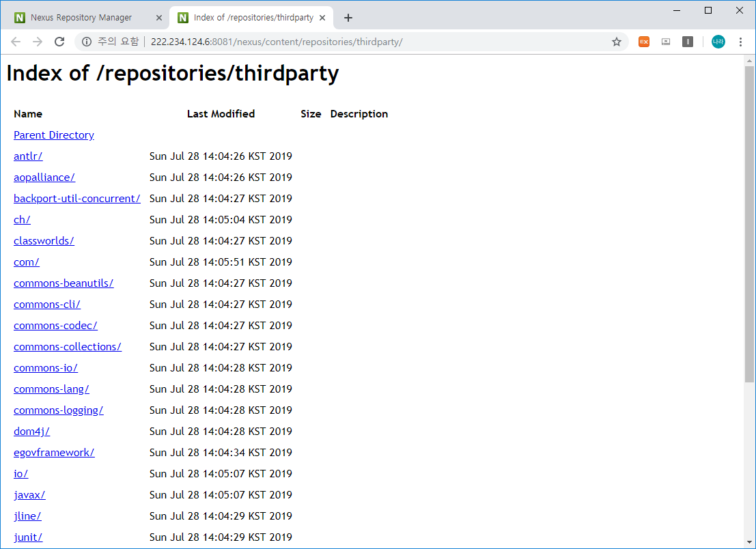
Task: Open the commons-logging/ link
Action: pos(59,410)
